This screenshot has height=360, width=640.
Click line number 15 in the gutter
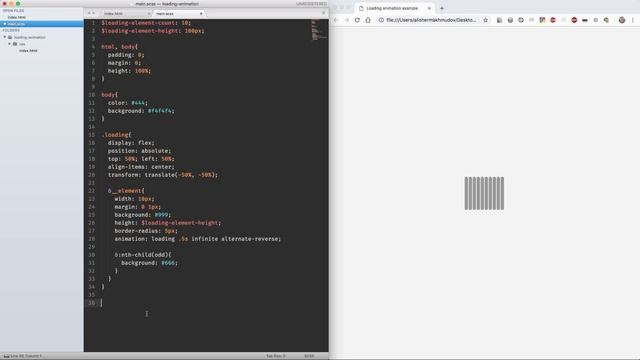pos(92,135)
